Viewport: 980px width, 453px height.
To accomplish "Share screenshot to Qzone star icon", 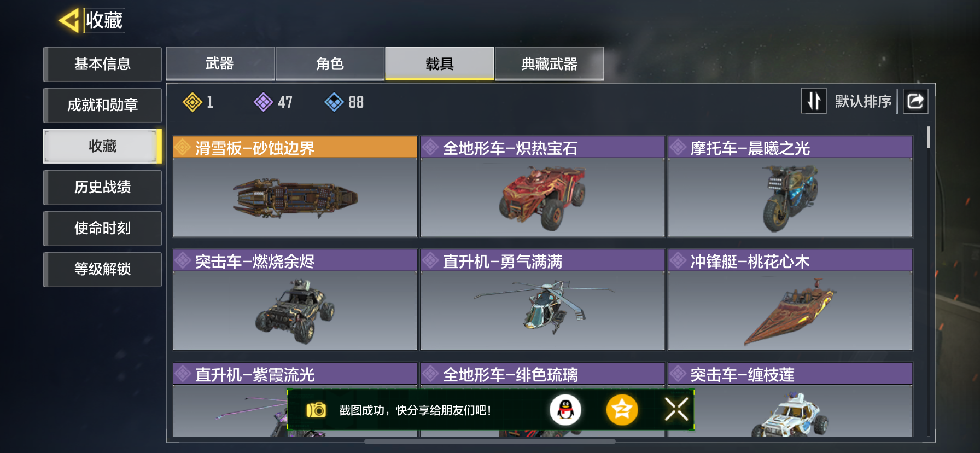I will point(622,410).
